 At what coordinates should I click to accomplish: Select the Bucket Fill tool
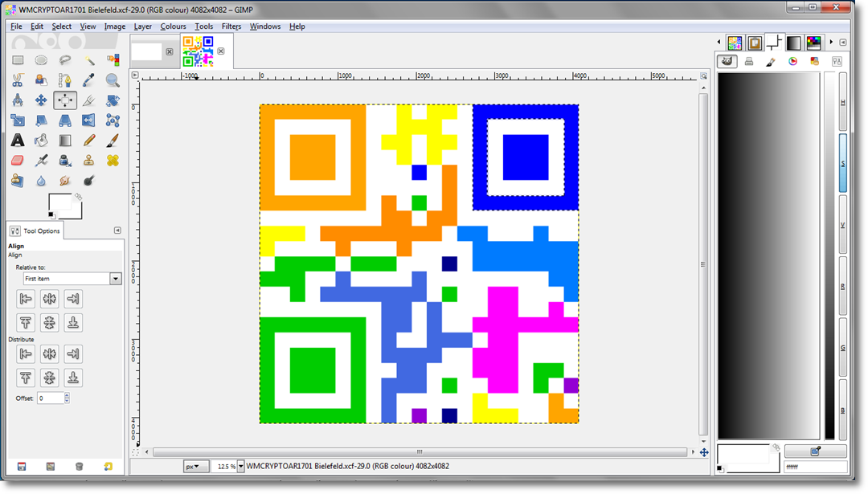[41, 141]
